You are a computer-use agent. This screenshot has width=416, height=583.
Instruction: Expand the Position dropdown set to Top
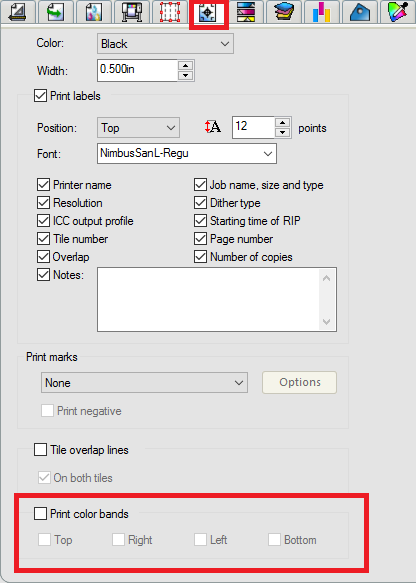[138, 128]
